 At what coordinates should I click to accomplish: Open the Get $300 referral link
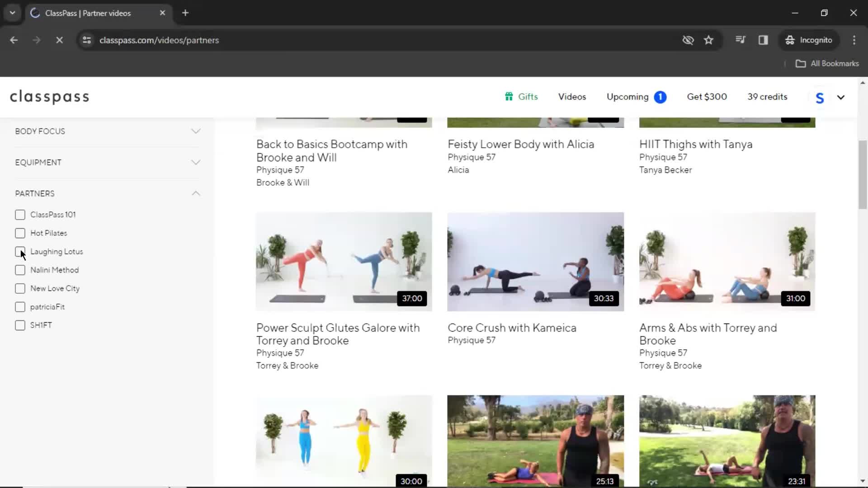click(x=707, y=97)
